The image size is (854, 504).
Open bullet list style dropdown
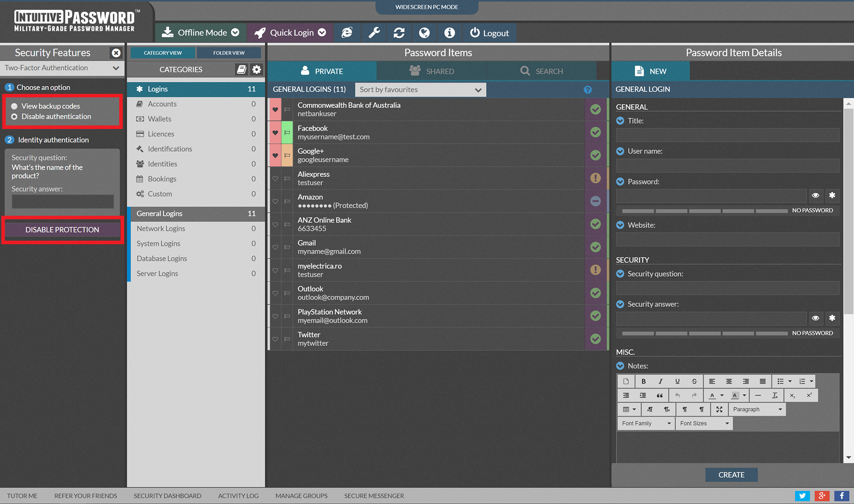coord(790,381)
